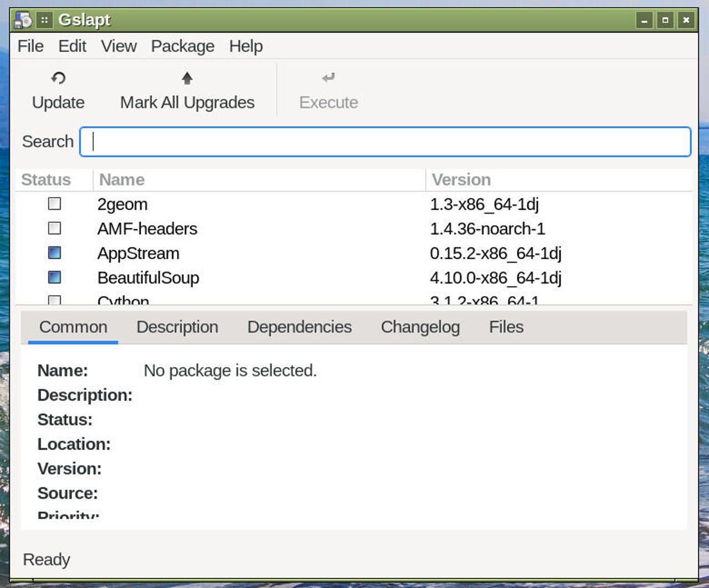Minimize the Gslapt window
Viewport: 709px width, 588px height.
pyautogui.click(x=644, y=20)
